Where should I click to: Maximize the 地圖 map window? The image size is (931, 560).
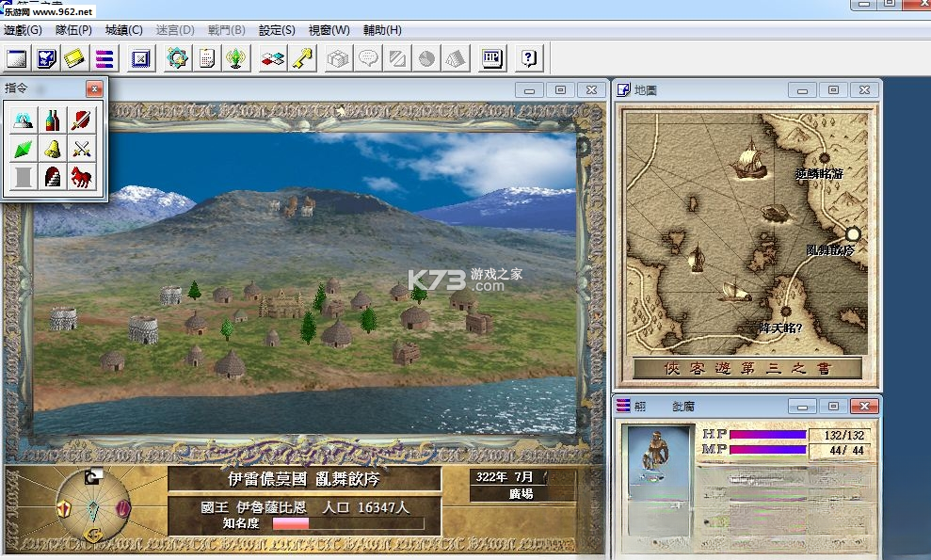click(833, 90)
